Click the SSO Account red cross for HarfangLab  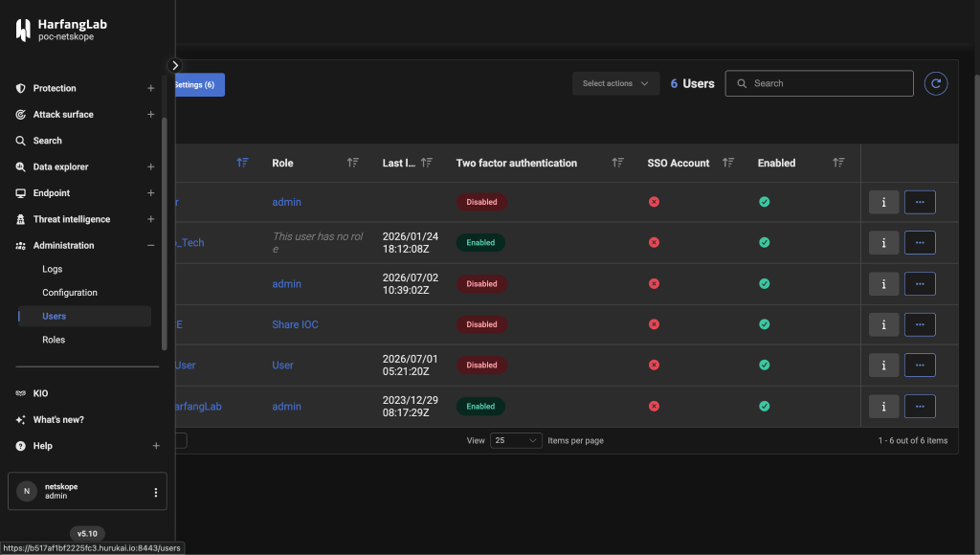click(654, 407)
